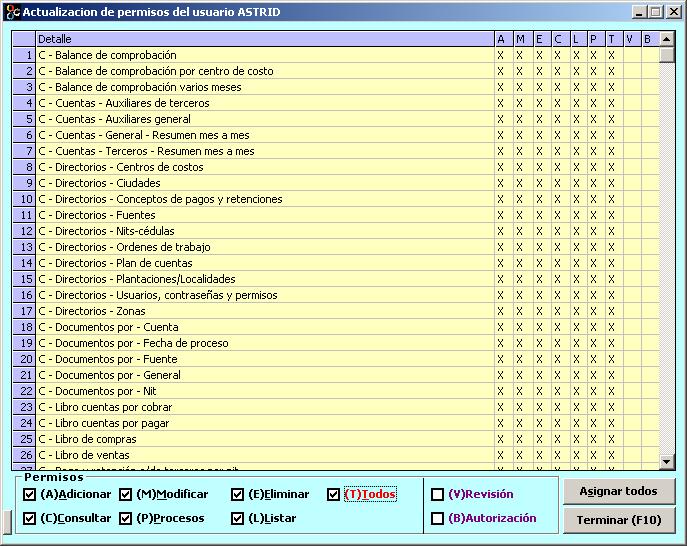Click the E column header
687x546 pixels.
coord(542,39)
